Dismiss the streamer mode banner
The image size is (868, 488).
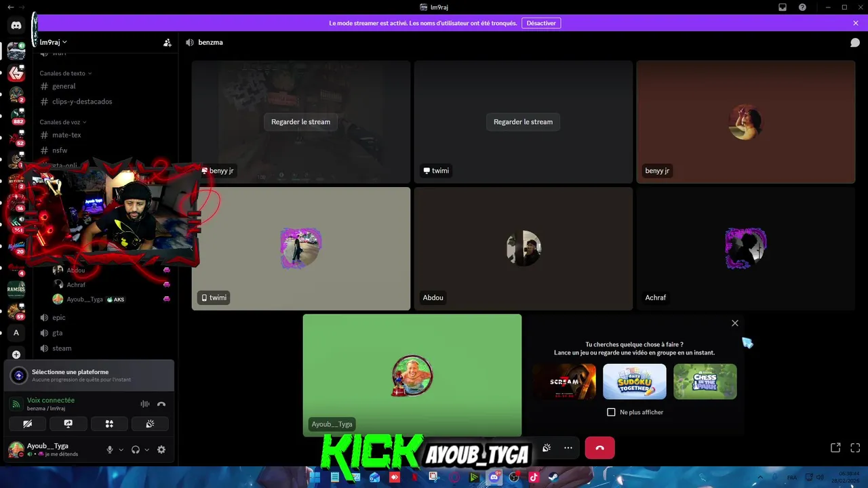point(856,23)
